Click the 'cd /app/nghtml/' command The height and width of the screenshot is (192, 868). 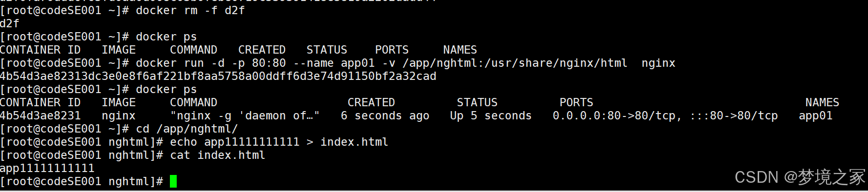[186, 129]
